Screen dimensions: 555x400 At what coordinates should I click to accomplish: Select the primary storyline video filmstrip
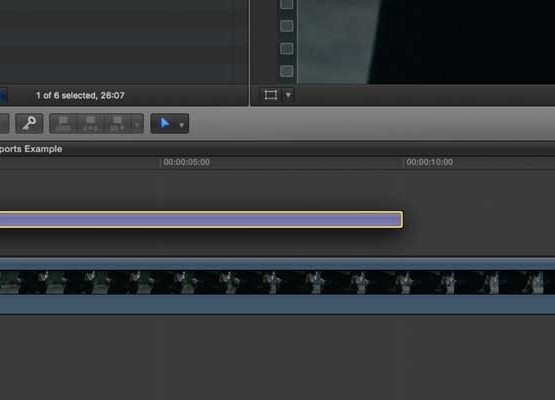pos(278,282)
